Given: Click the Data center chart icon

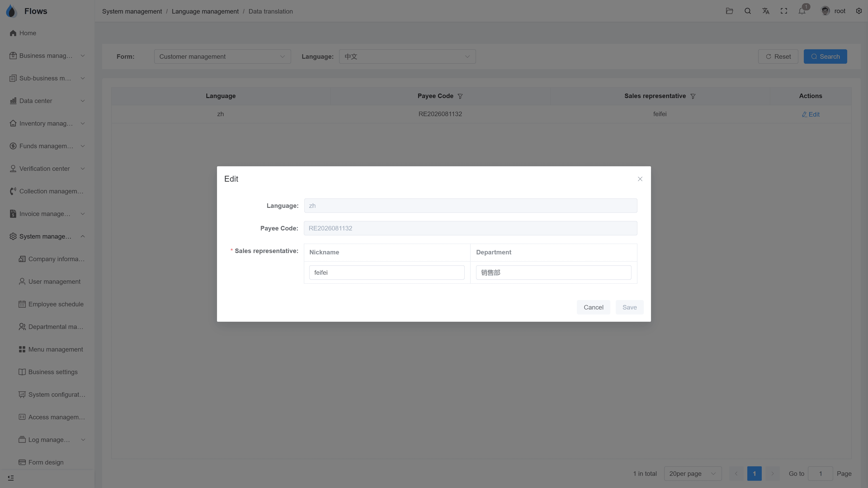Looking at the screenshot, I should tap(13, 101).
